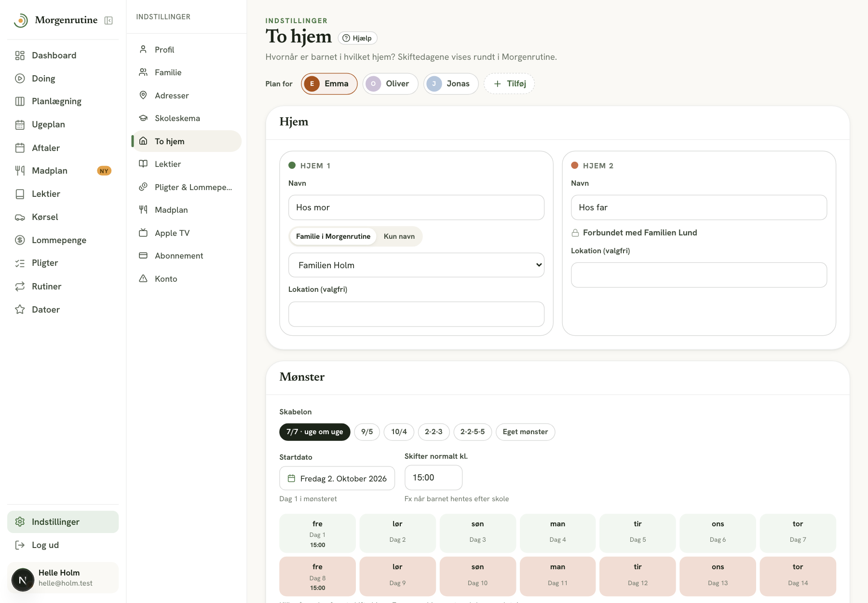Click the Skoleskema graduation cap icon

143,118
